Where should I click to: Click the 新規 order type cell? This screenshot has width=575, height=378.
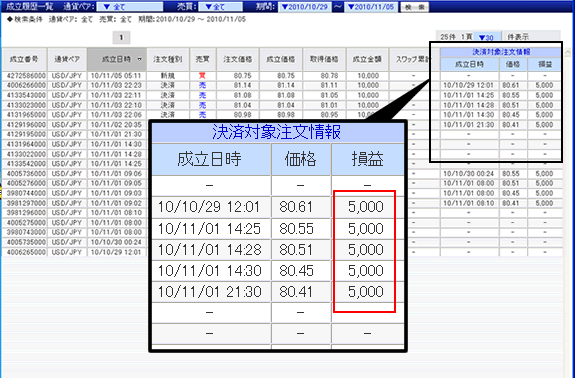pyautogui.click(x=168, y=76)
